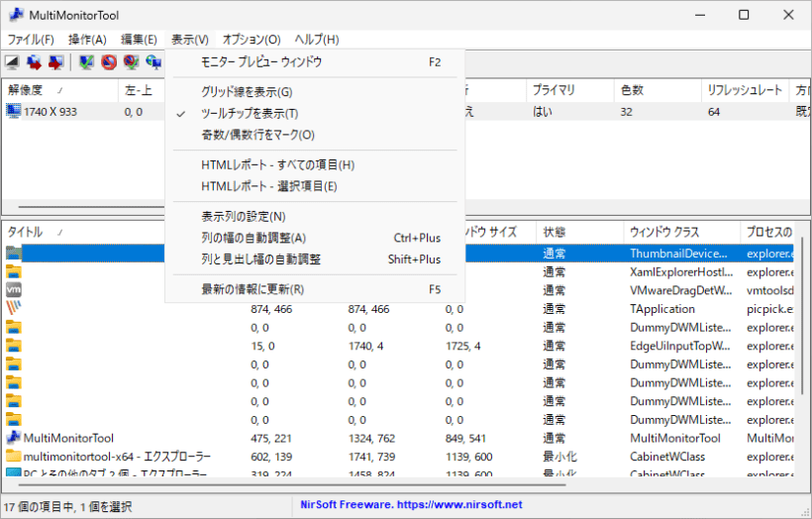Click disable/enable switch monitor toolbar icon
812x519 pixels.
[x=131, y=62]
